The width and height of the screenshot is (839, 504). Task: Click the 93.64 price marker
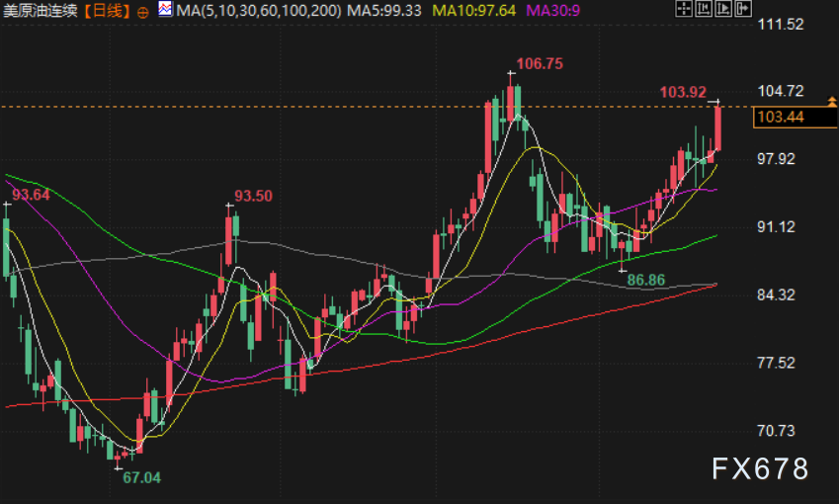(31, 195)
